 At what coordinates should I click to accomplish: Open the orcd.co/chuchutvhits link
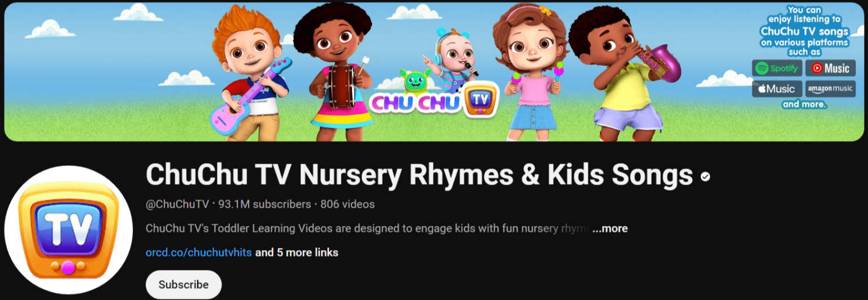pos(198,252)
